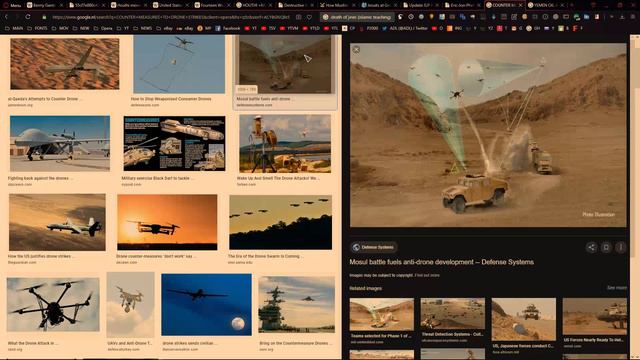Image resolution: width=640 pixels, height=360 pixels.
Task: Open the Facebook bookmark
Action: click(228, 29)
